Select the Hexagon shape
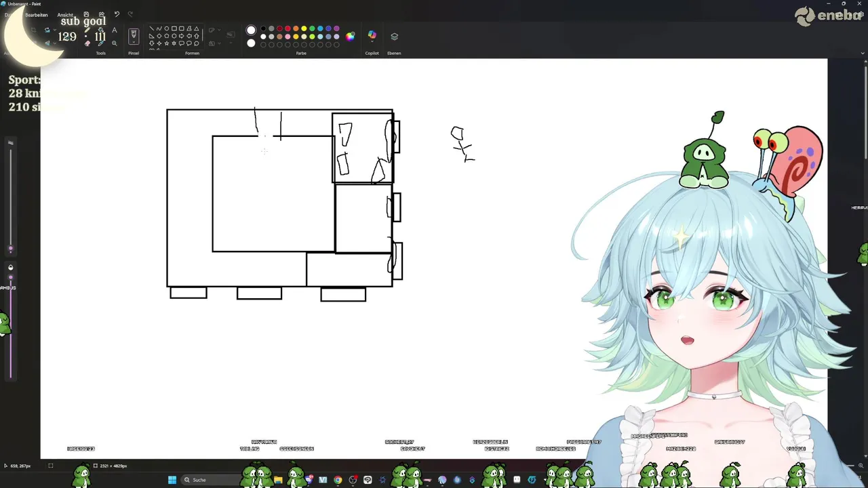This screenshot has width=868, height=488. pyautogui.click(x=174, y=36)
